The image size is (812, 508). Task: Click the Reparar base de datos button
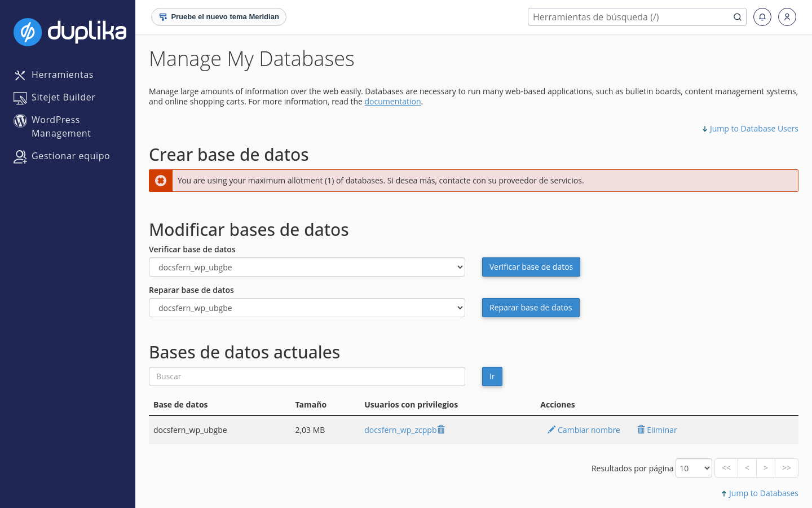pos(531,308)
